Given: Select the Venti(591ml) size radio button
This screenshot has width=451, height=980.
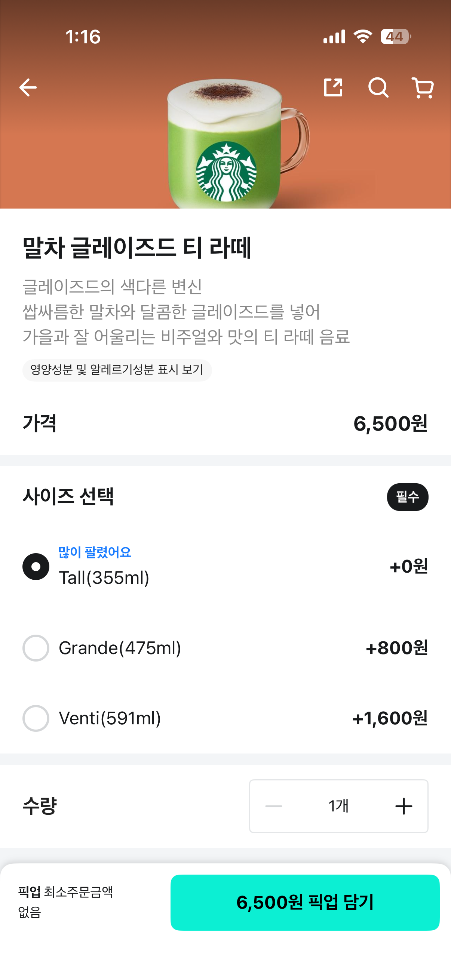Looking at the screenshot, I should (x=36, y=718).
